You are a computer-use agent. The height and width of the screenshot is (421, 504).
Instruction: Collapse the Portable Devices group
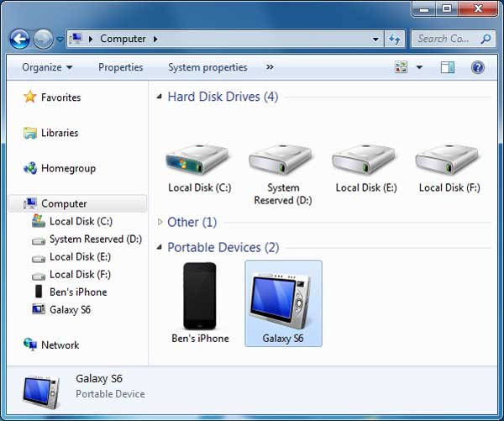[x=160, y=248]
